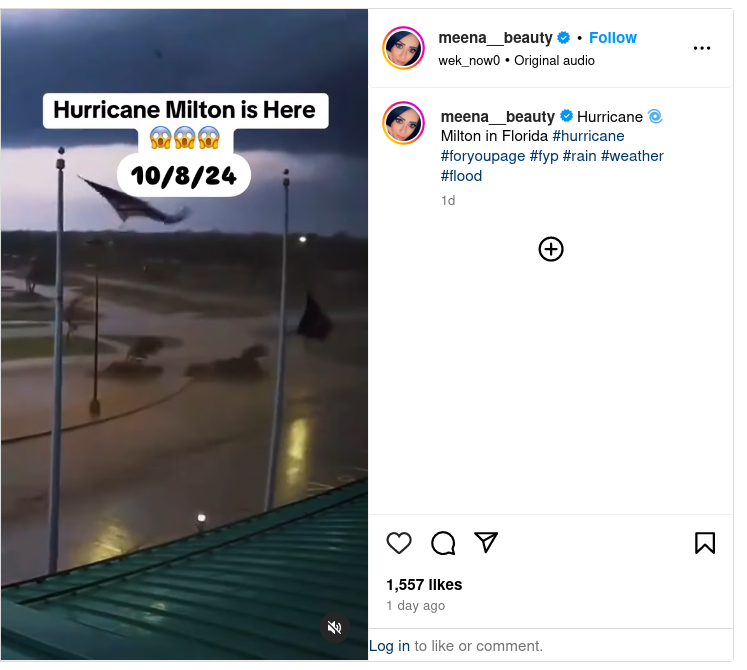Open the #fyp hashtag
The width and height of the screenshot is (747, 670).
(544, 156)
